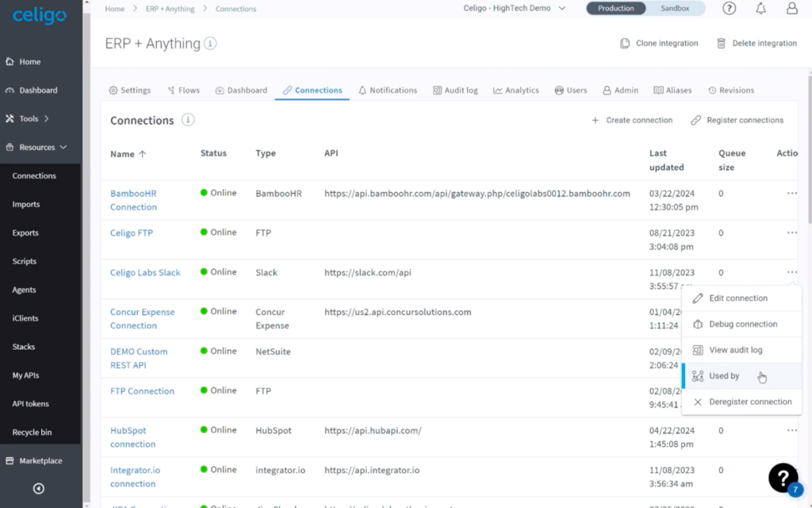Open Dashboard in the sidebar
Image resolution: width=812 pixels, height=508 pixels.
coord(38,90)
